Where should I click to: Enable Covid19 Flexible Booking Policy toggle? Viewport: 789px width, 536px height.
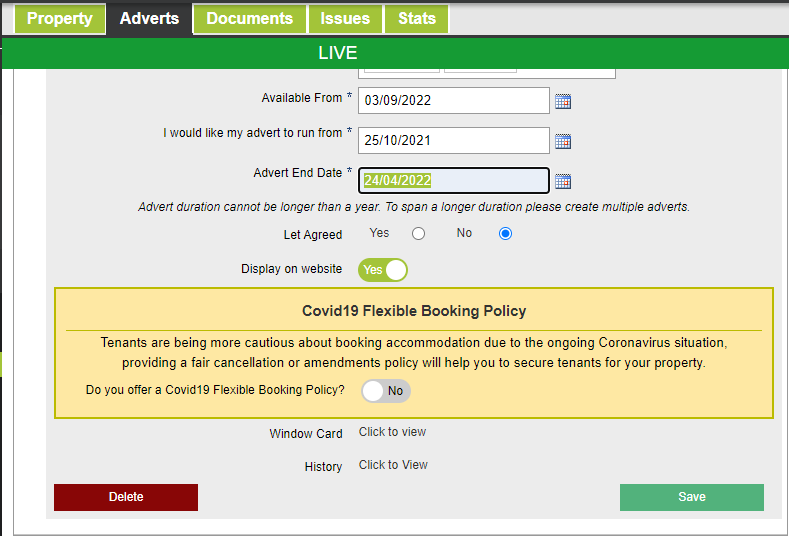pyautogui.click(x=386, y=391)
